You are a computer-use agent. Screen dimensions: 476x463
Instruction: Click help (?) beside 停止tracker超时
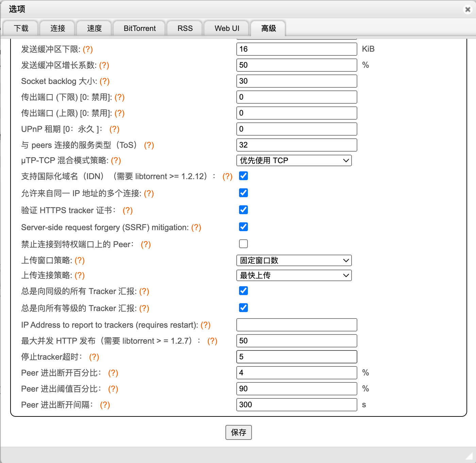click(94, 357)
